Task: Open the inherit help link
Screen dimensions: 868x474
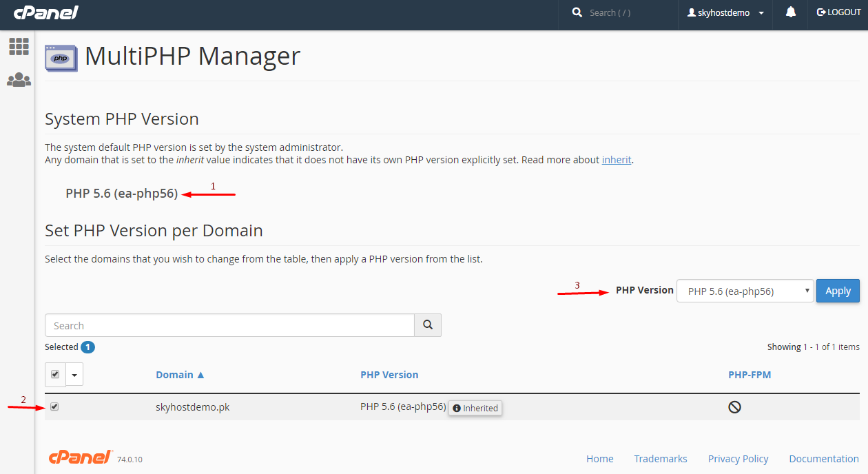Action: tap(617, 160)
